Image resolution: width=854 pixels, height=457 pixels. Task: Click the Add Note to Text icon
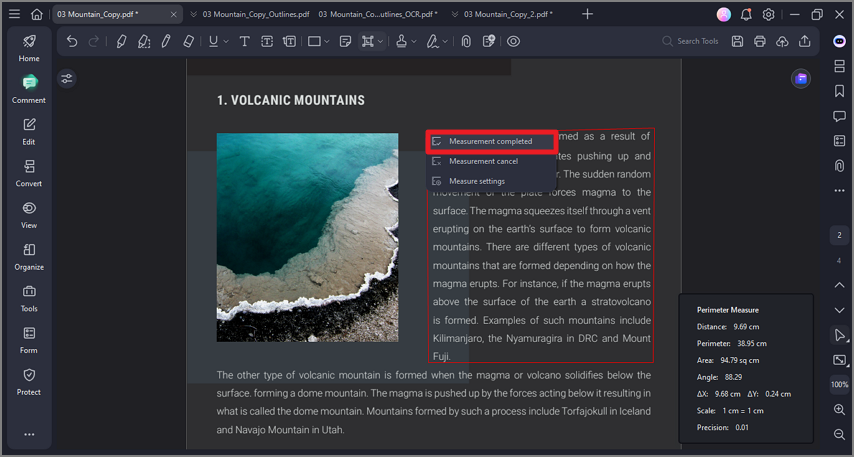click(489, 41)
